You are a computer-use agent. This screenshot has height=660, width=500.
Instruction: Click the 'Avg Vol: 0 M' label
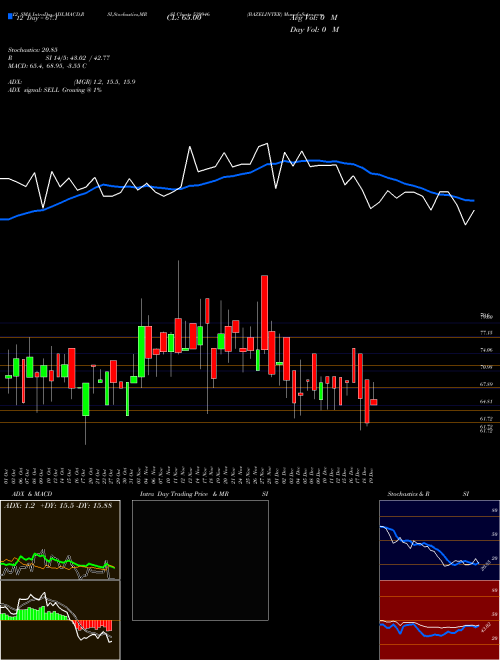point(314,18)
